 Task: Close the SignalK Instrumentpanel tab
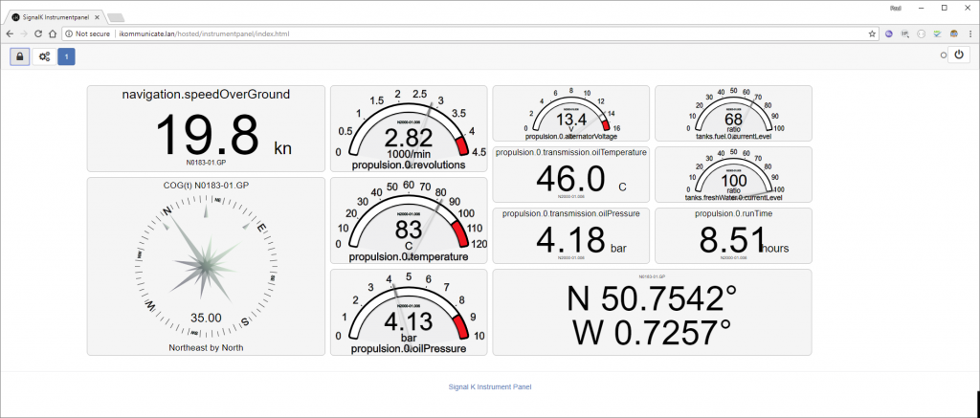93,17
